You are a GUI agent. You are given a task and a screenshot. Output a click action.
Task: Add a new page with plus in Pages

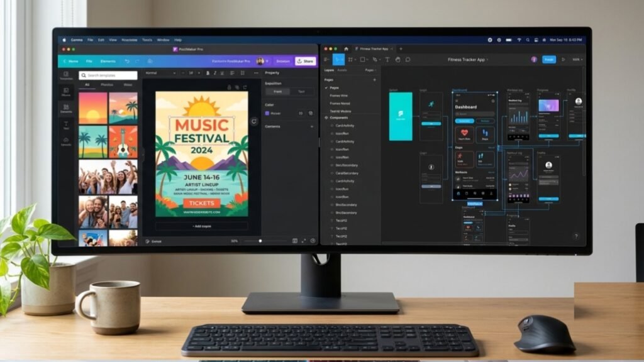point(374,80)
